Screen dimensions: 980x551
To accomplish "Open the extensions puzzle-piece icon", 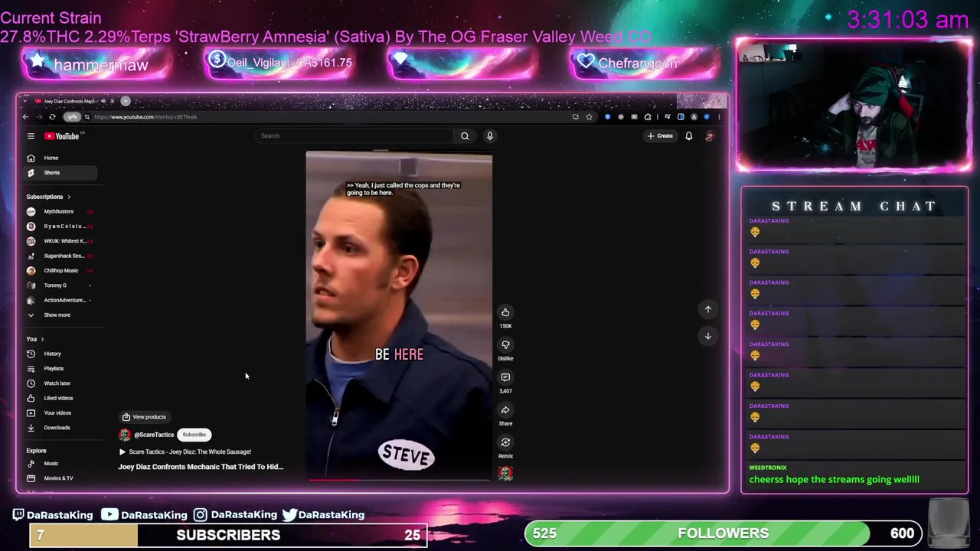I will point(648,117).
